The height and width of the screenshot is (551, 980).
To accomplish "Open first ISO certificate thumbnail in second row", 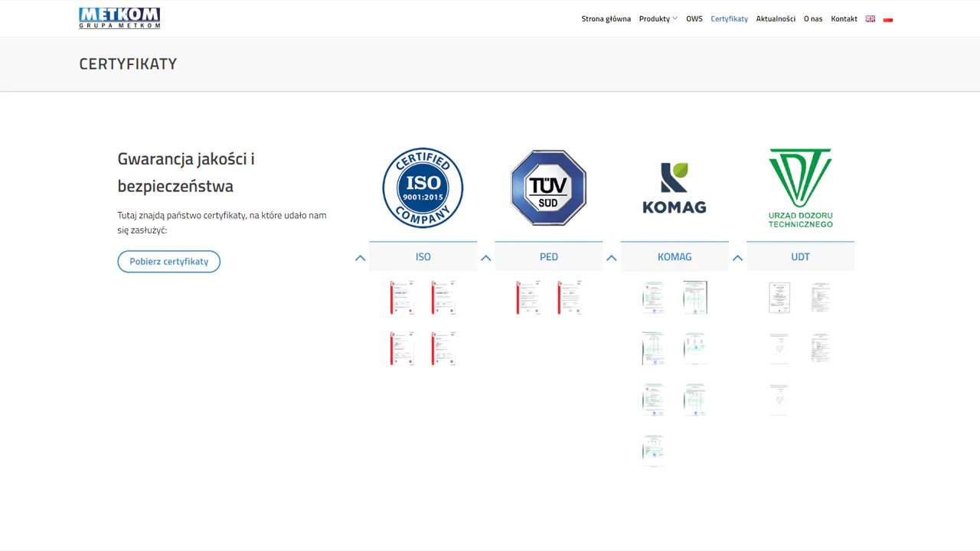I will pos(402,349).
